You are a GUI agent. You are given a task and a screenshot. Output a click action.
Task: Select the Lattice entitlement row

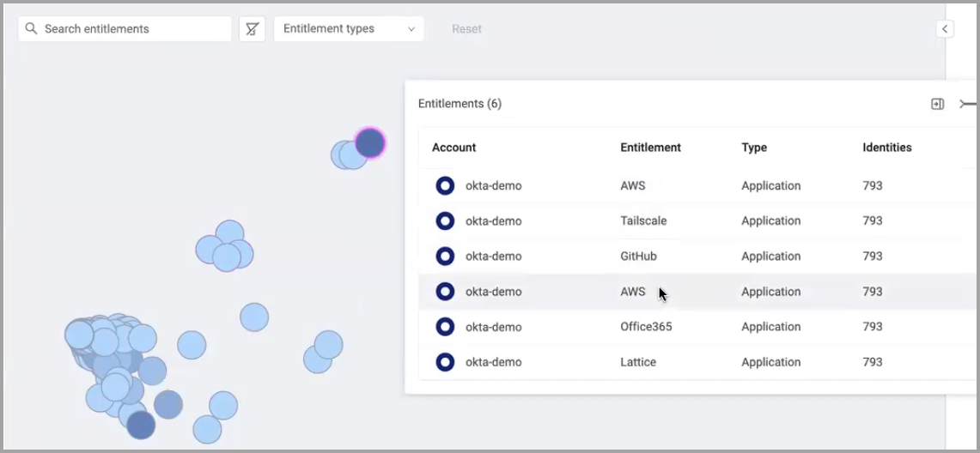tap(697, 362)
